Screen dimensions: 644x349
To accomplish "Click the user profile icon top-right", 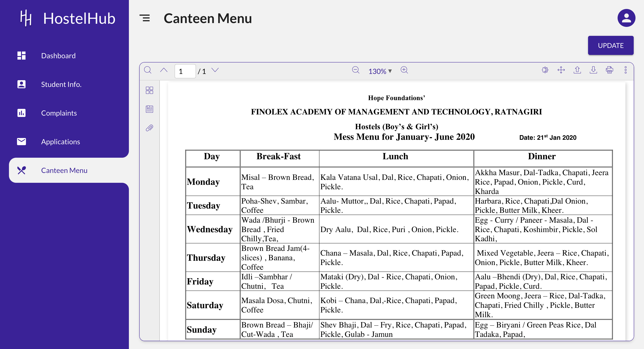I will (626, 18).
